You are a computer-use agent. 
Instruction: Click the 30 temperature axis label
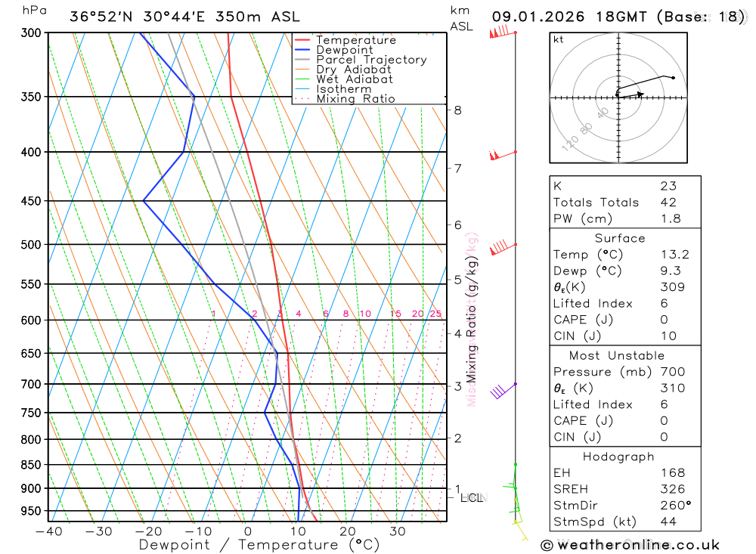[398, 531]
